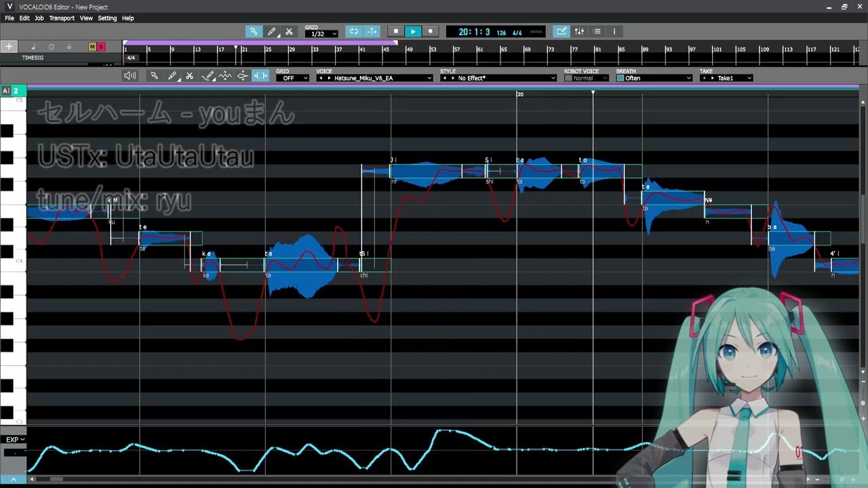The width and height of the screenshot is (868, 488).
Task: Toggle loop playback
Action: coord(353,31)
